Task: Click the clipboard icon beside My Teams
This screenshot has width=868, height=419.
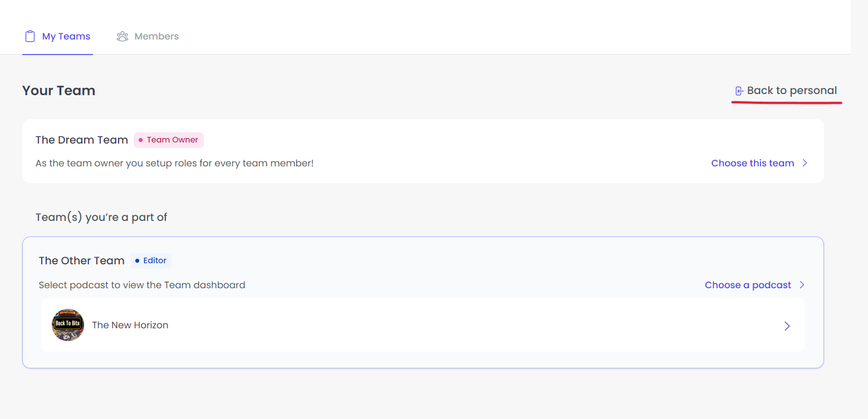Action: pyautogui.click(x=30, y=36)
